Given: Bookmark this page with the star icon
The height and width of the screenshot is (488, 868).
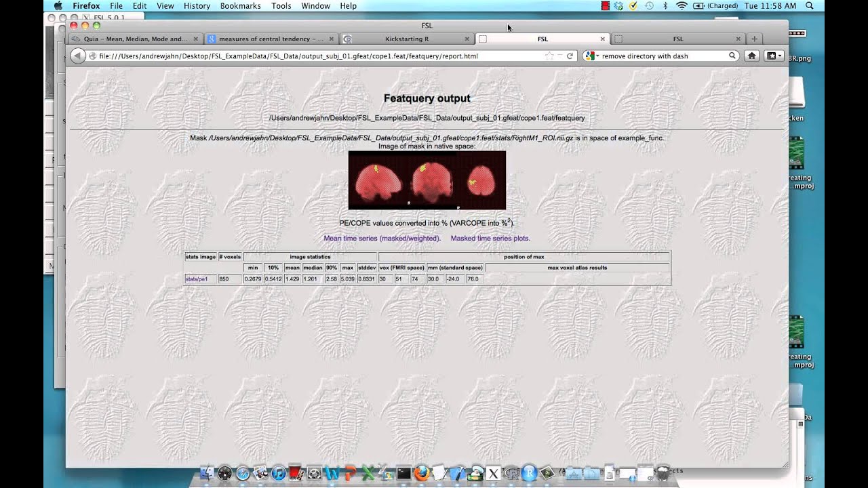Looking at the screenshot, I should pos(549,56).
